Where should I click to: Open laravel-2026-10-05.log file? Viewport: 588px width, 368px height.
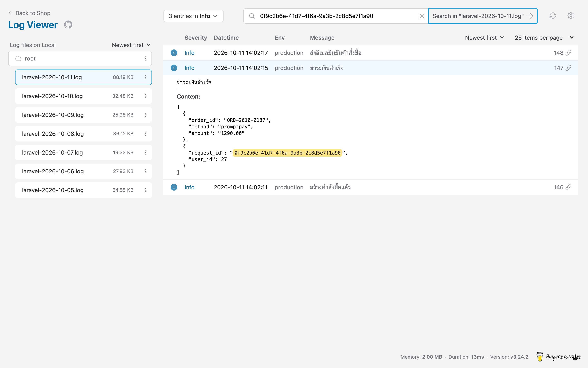click(83, 190)
